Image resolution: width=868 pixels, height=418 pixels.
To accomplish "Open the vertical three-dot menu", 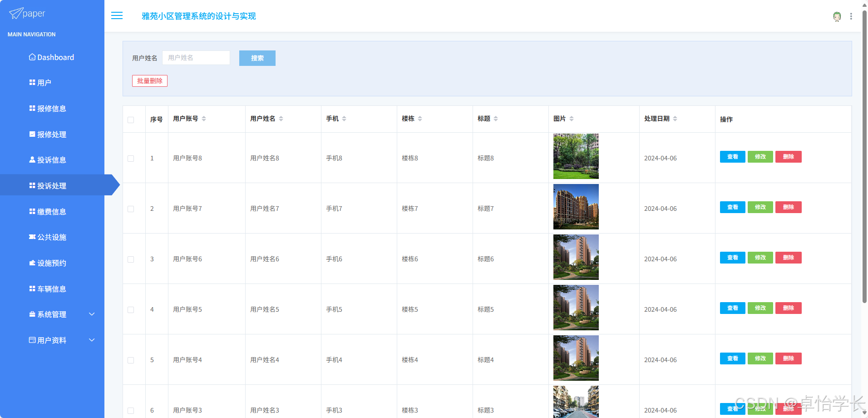I will point(851,16).
